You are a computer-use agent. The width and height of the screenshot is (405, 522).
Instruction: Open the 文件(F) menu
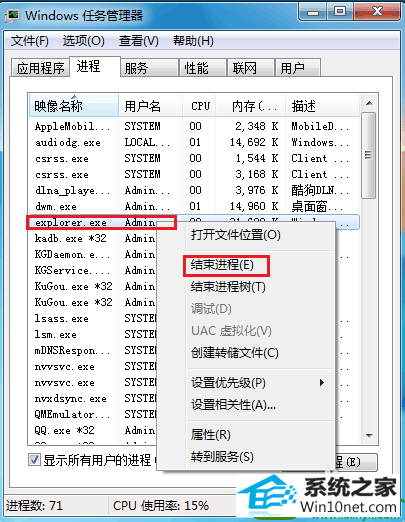click(30, 41)
